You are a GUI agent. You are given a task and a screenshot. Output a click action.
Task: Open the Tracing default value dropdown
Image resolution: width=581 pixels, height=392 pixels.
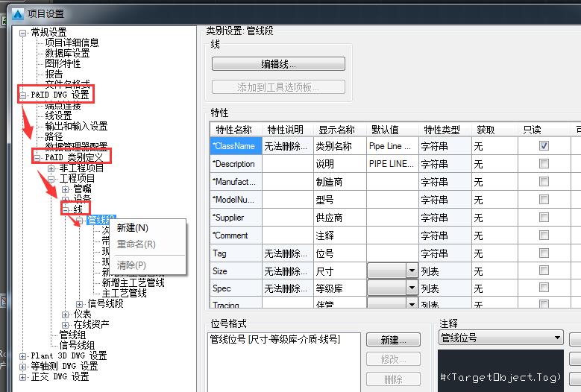412,303
